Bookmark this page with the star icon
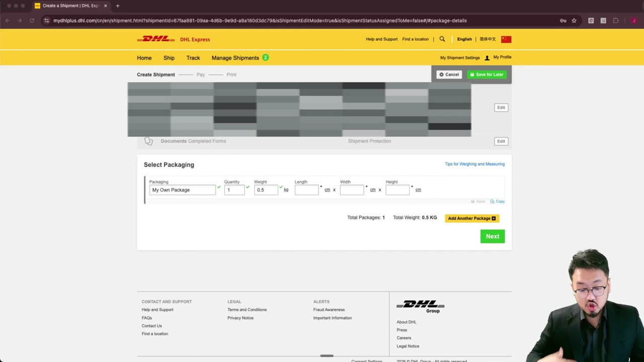 point(574,21)
